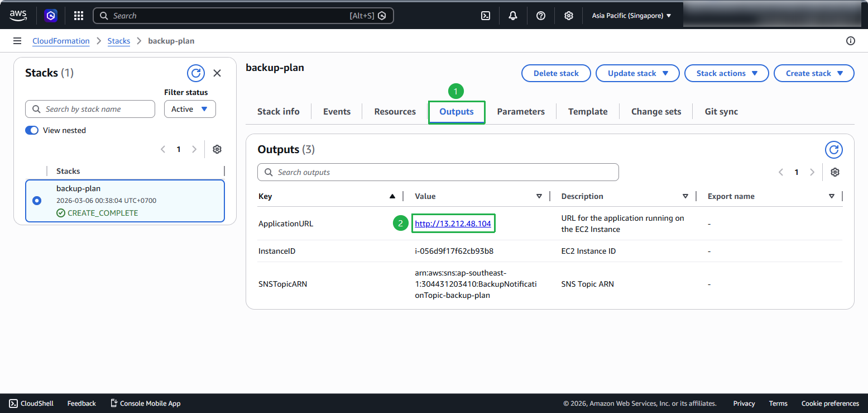Switch to the Parameters tab

click(521, 111)
